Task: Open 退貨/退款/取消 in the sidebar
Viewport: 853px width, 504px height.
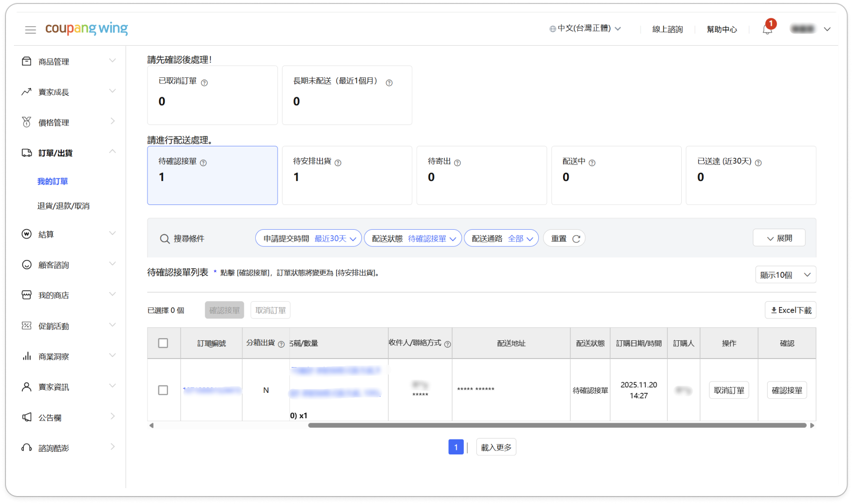Action: point(64,206)
